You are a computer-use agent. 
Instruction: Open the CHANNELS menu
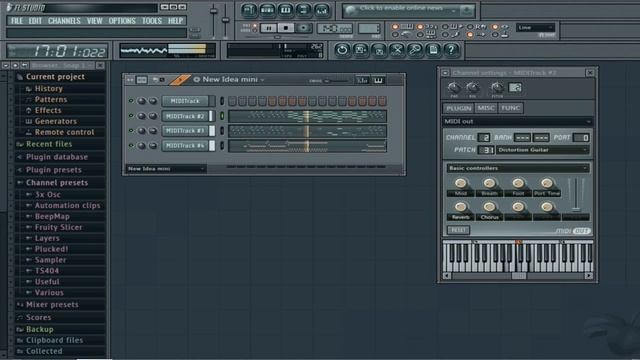click(64, 21)
